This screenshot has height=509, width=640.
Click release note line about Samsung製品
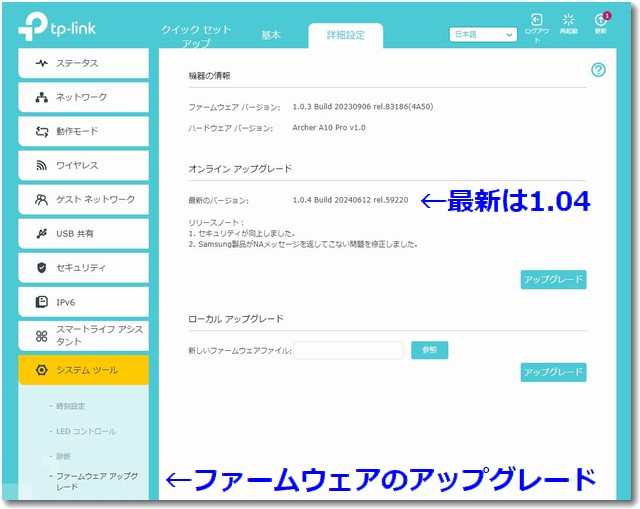(302, 244)
